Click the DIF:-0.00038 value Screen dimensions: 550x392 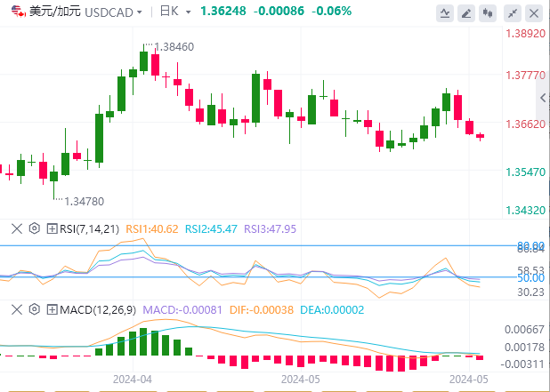(262, 310)
